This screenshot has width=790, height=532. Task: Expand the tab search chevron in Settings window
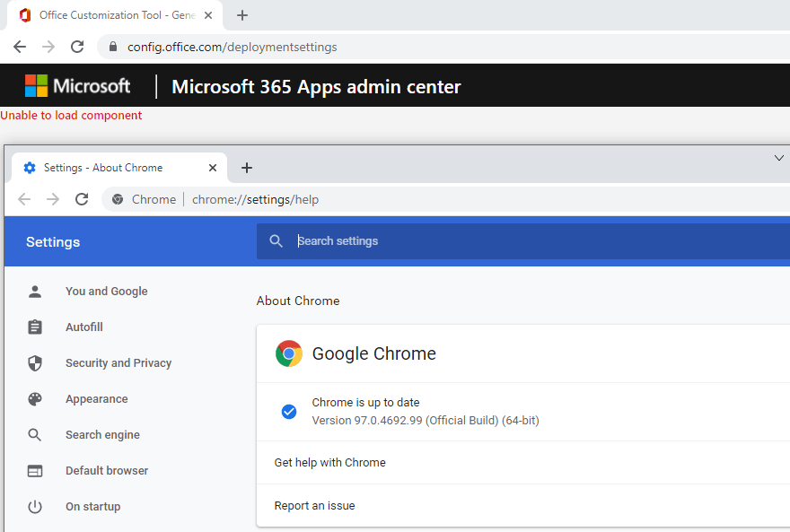coord(779,158)
